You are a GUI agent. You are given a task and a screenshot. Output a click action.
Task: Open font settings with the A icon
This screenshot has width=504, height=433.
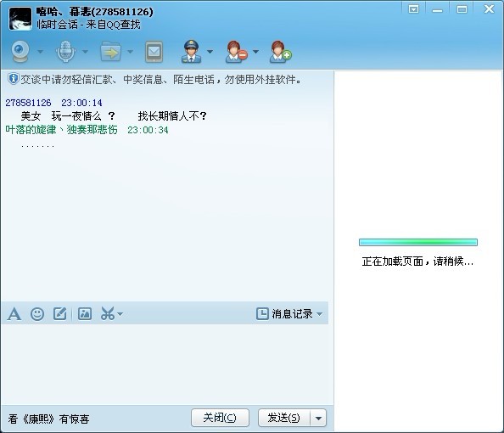click(x=14, y=314)
